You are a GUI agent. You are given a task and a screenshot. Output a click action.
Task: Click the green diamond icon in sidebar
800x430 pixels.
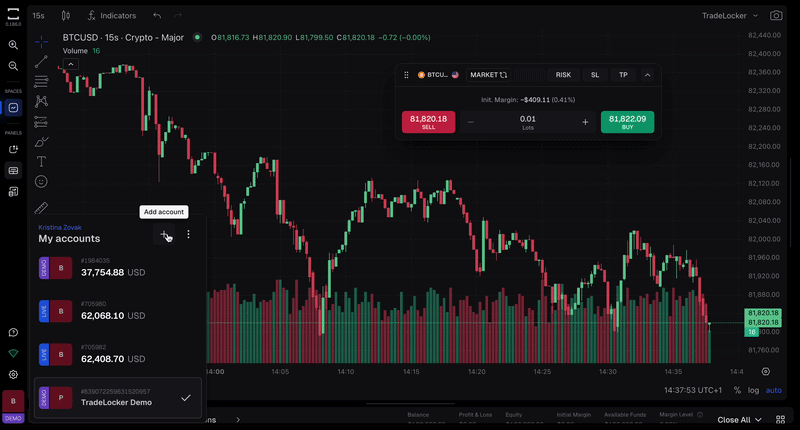pos(13,353)
